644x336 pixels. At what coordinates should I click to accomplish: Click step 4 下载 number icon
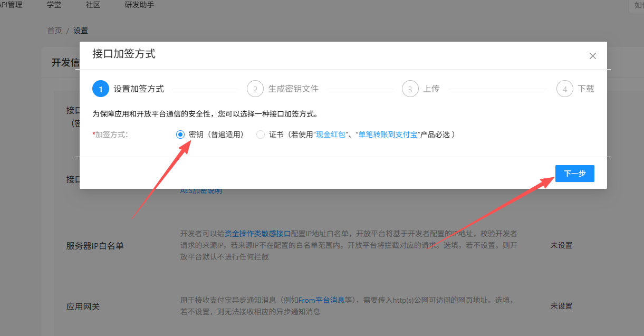564,89
